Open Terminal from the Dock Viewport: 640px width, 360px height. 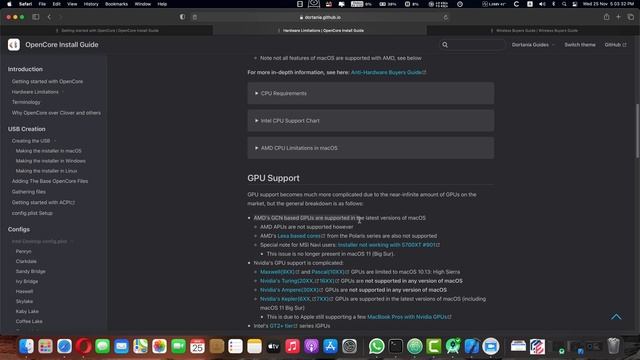pos(396,347)
